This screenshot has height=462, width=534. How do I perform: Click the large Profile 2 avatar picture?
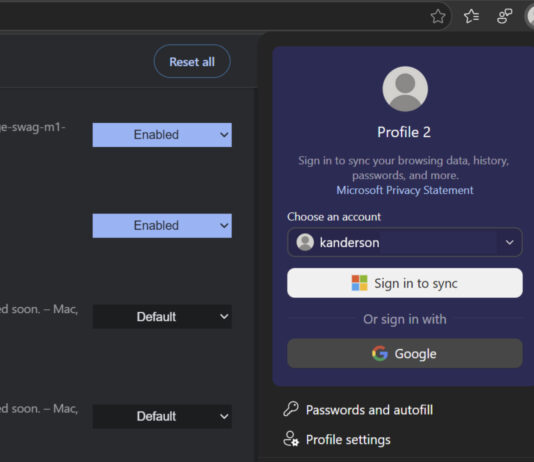tap(405, 89)
